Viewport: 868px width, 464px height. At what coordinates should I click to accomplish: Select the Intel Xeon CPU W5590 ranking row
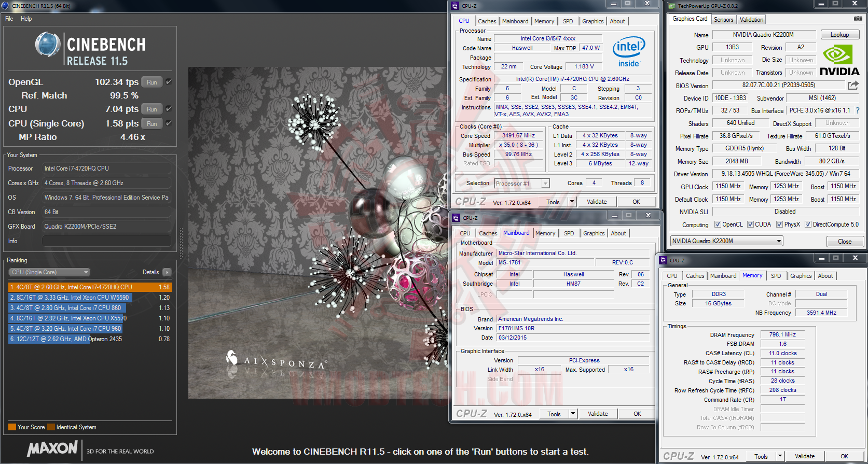click(89, 298)
